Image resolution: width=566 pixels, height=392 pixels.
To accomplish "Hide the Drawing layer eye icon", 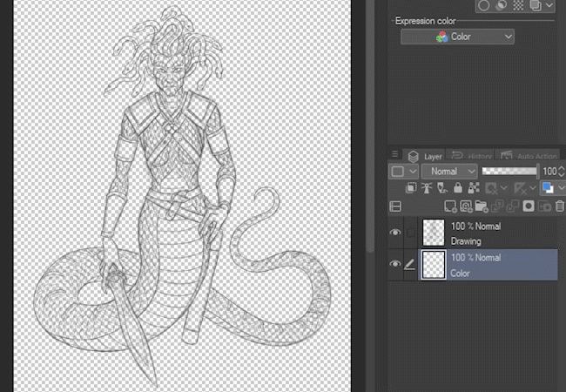I will tap(395, 233).
